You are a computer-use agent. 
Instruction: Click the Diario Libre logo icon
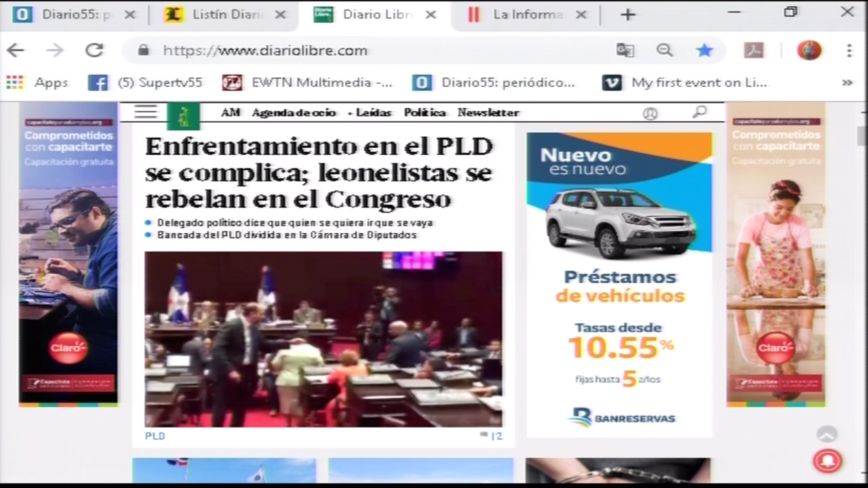pos(184,115)
